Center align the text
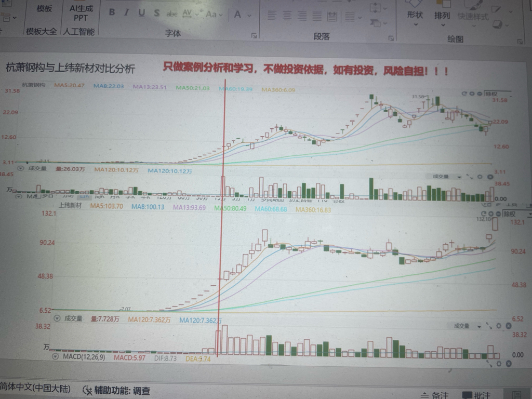Viewport: 532px width, 399px height. [287, 16]
